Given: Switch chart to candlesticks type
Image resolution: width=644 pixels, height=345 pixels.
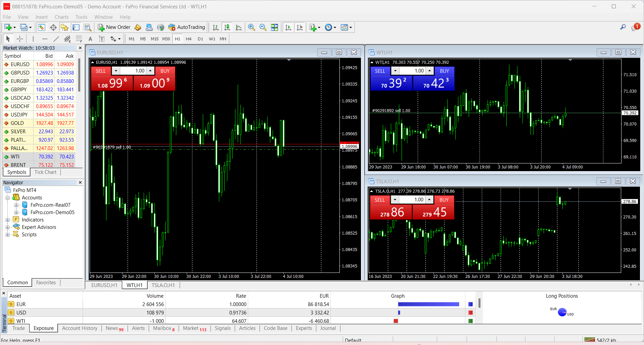Looking at the screenshot, I should coord(227,27).
